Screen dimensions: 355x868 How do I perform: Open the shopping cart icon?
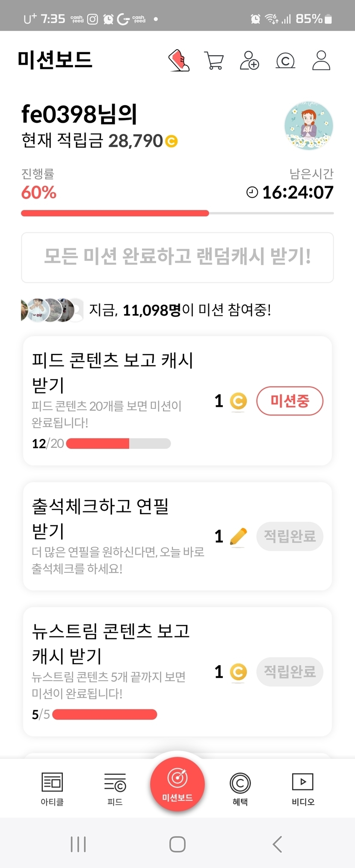pyautogui.click(x=214, y=61)
